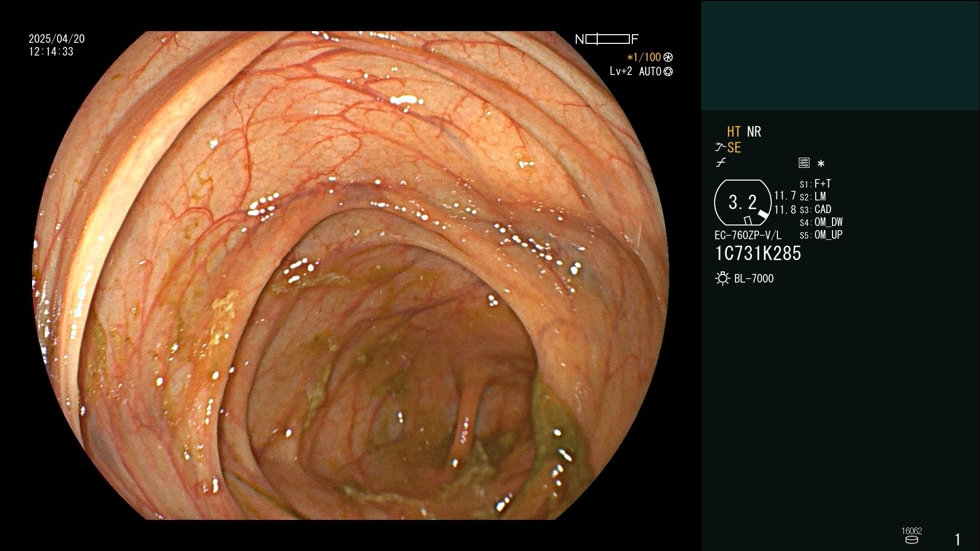
Task: Click the time 12:14:33
Action: [x=51, y=52]
